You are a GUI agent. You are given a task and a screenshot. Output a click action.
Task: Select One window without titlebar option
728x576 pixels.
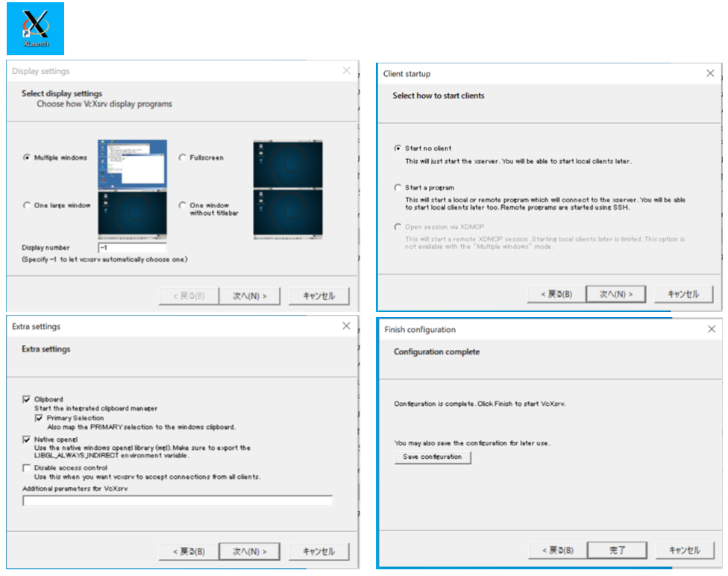(x=183, y=205)
